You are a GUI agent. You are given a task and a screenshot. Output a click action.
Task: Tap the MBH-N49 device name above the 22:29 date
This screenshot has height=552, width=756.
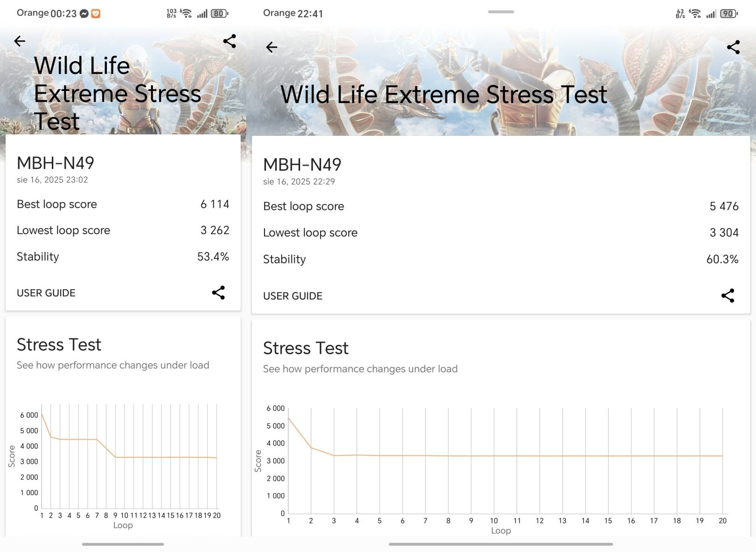[302, 165]
